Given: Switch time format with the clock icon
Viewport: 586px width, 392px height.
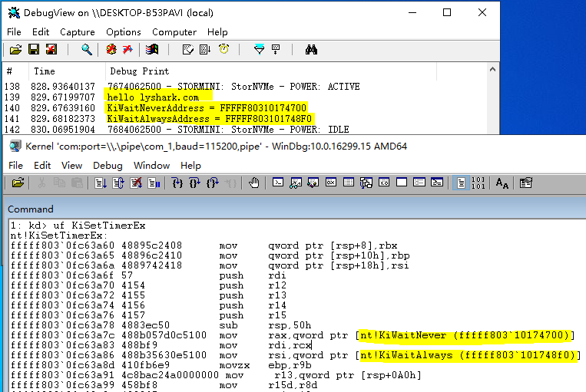Looking at the screenshot, I should coord(223,49).
